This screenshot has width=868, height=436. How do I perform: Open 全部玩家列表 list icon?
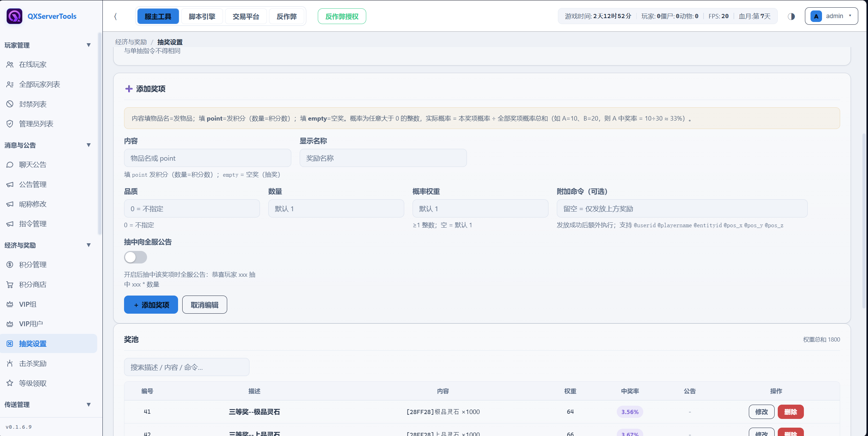coord(10,84)
